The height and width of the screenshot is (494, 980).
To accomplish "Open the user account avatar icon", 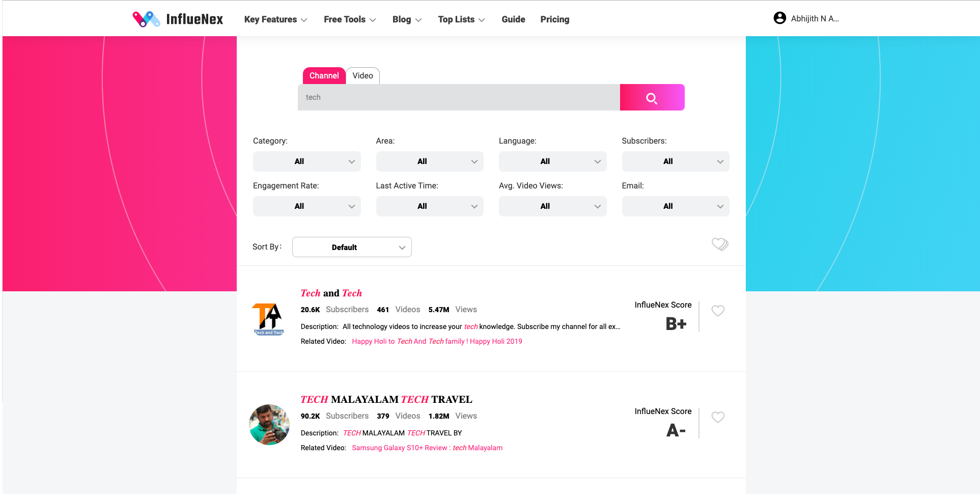I will pos(779,18).
